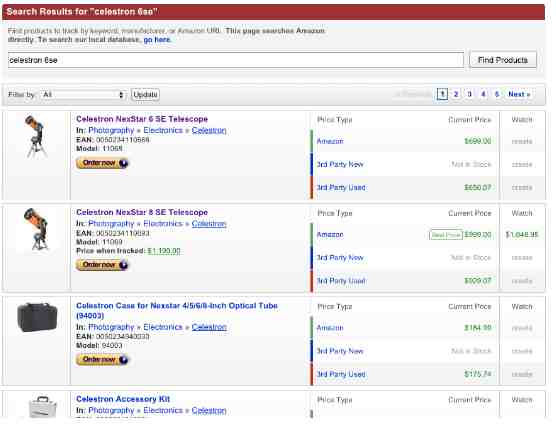Click the $1,048.95 watch price on NexStar 8 SE
The image size is (556, 425).
coord(522,234)
